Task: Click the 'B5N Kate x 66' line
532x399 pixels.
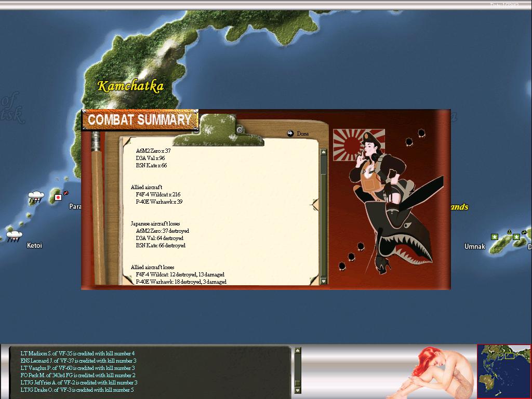Action: [151, 166]
